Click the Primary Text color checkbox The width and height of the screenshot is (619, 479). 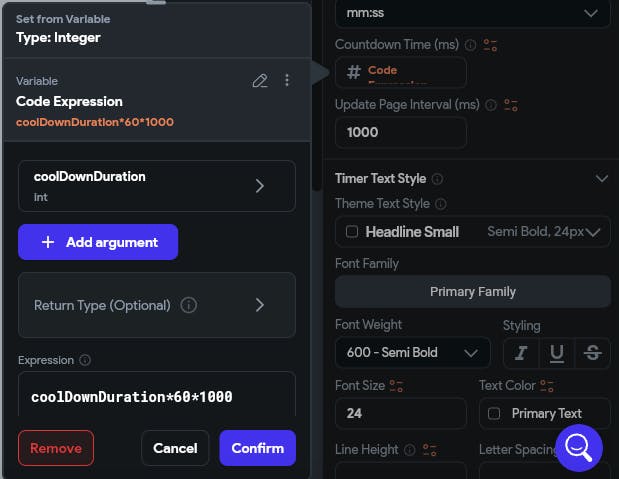[x=493, y=413]
